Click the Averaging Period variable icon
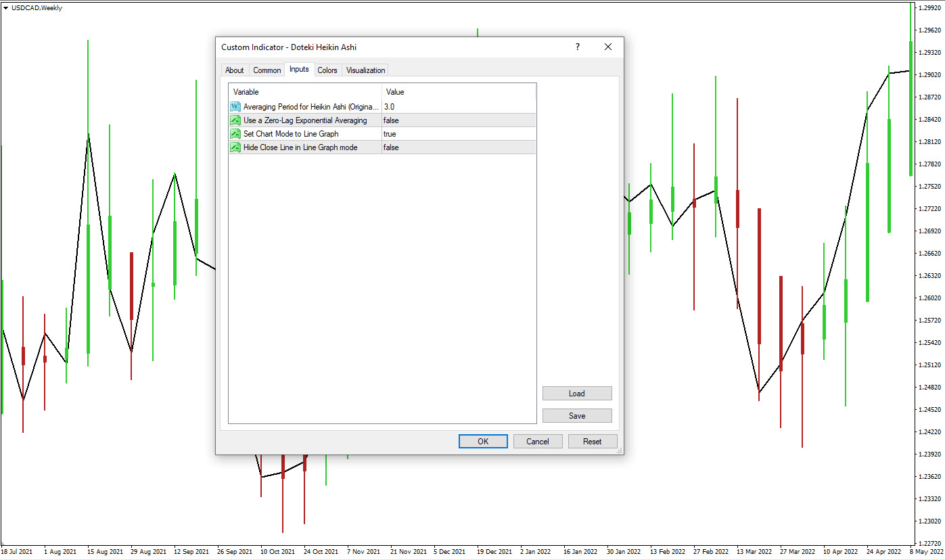 pos(235,107)
